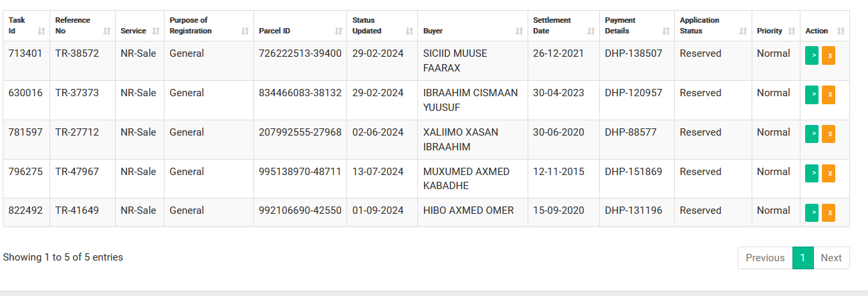868x296 pixels.
Task: Go to Next page of results
Action: (x=831, y=258)
